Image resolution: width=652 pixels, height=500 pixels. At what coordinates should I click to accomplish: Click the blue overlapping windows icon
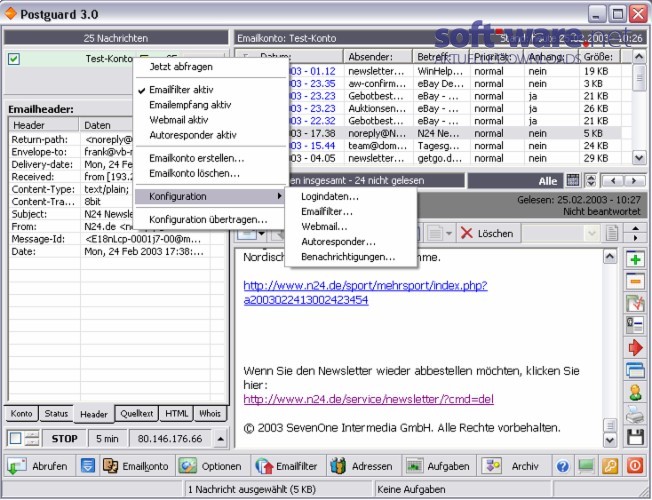pyautogui.click(x=635, y=370)
